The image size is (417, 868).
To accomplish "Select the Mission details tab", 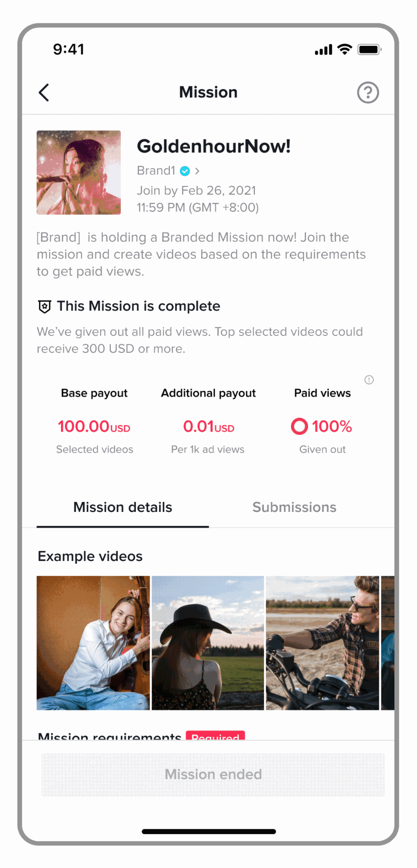I will click(x=122, y=507).
